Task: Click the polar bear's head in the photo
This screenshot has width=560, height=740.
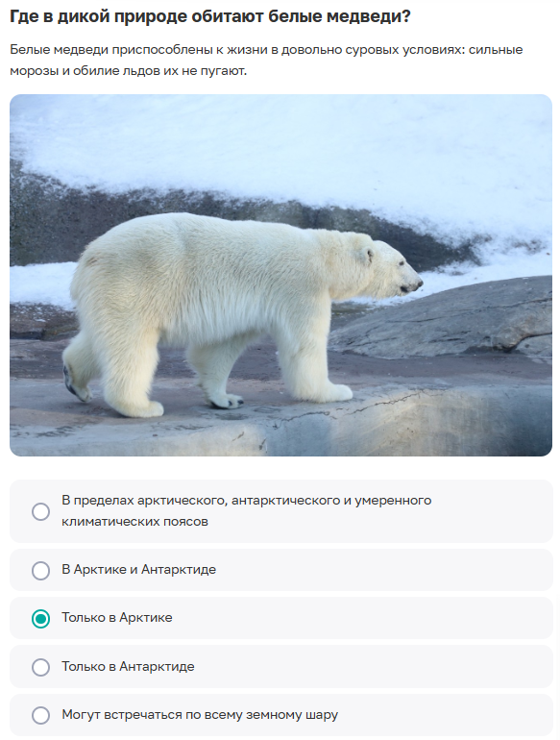Action: 392,269
